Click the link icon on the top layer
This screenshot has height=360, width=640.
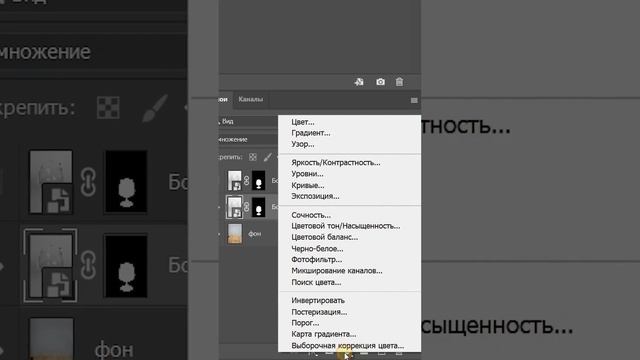pyautogui.click(x=247, y=180)
